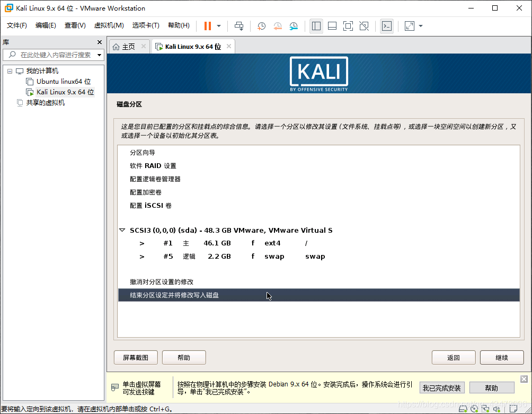The height and width of the screenshot is (414, 532).
Task: Select the #5 swap 2.2 GB partition
Action: 318,257
